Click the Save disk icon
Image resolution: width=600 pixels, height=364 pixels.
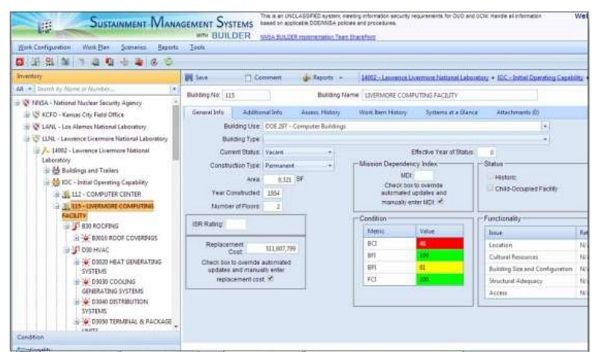[x=189, y=78]
